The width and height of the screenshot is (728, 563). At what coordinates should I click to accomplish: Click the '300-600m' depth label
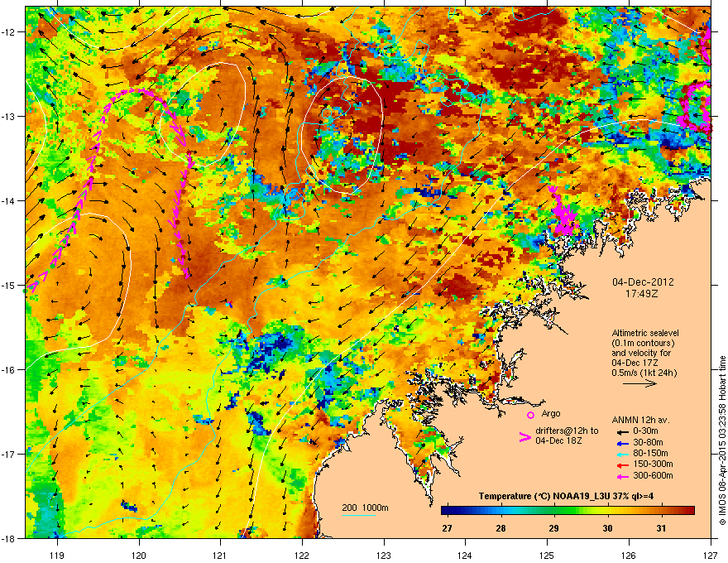click(x=653, y=476)
